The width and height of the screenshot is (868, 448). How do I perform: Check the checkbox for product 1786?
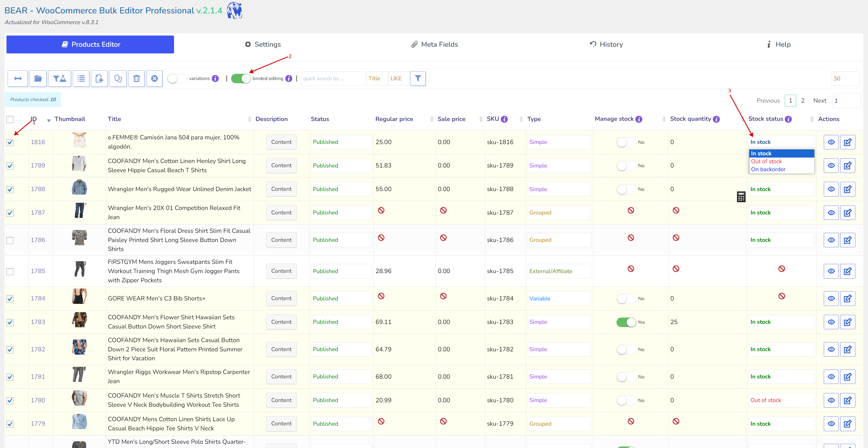pos(10,240)
